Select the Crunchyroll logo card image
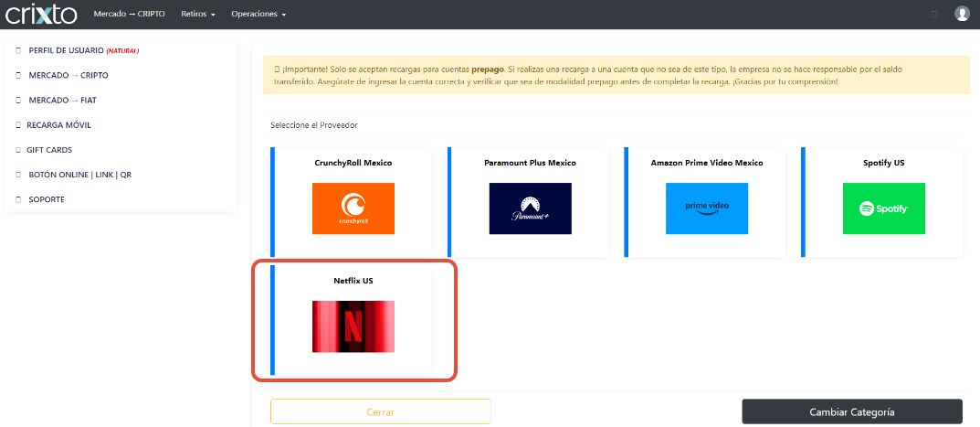The height and width of the screenshot is (427, 980). click(x=353, y=208)
